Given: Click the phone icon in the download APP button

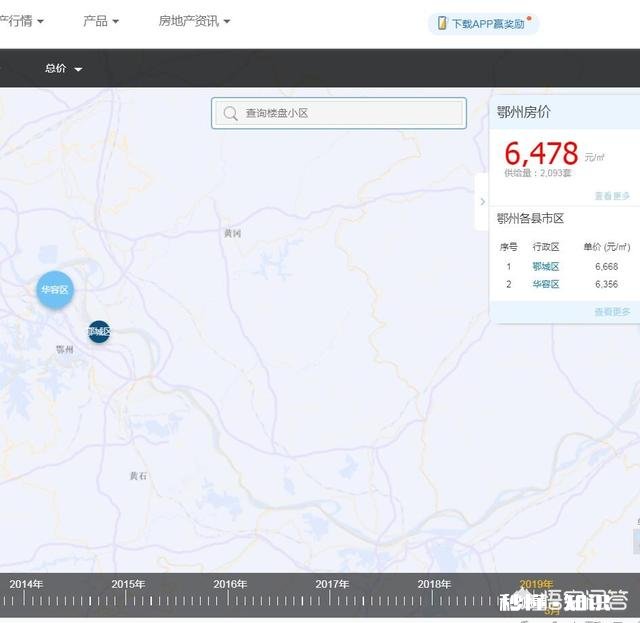Looking at the screenshot, I should click(x=442, y=23).
